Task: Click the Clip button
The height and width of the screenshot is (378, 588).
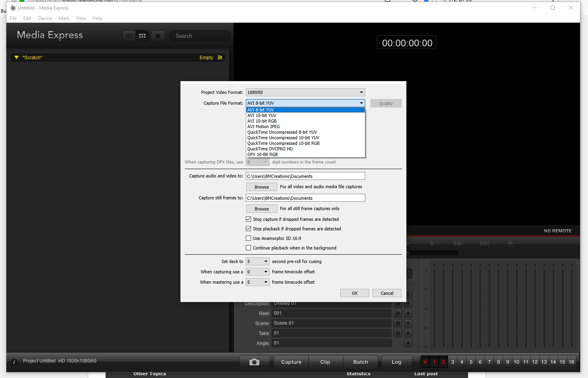Action: pyautogui.click(x=325, y=362)
